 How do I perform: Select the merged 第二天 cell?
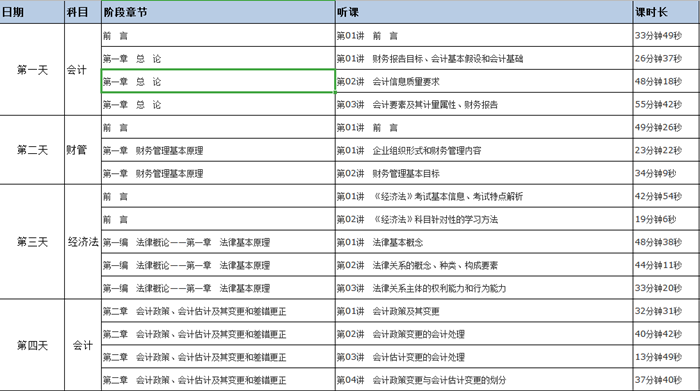pyautogui.click(x=32, y=150)
